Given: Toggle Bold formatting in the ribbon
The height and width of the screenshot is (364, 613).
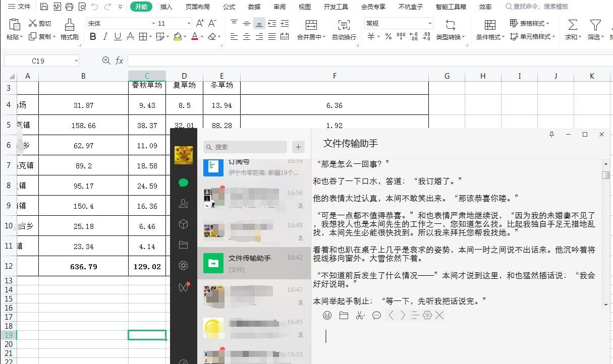Looking at the screenshot, I should [x=93, y=37].
